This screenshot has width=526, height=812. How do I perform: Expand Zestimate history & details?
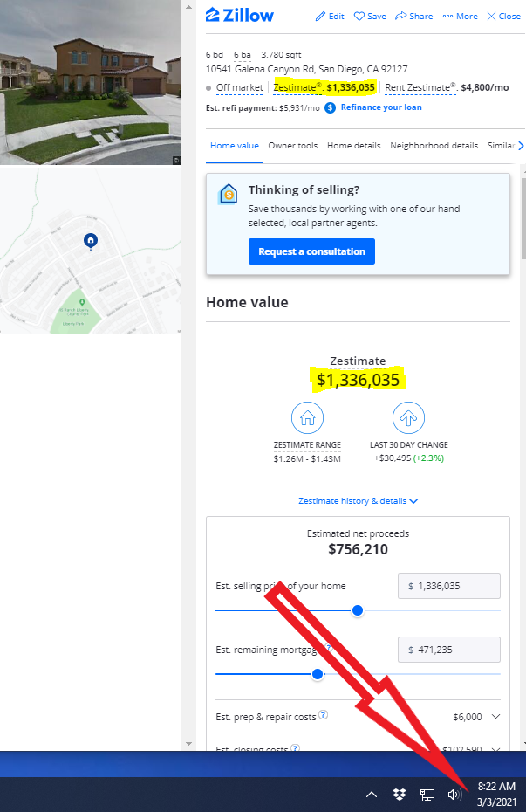pos(358,501)
